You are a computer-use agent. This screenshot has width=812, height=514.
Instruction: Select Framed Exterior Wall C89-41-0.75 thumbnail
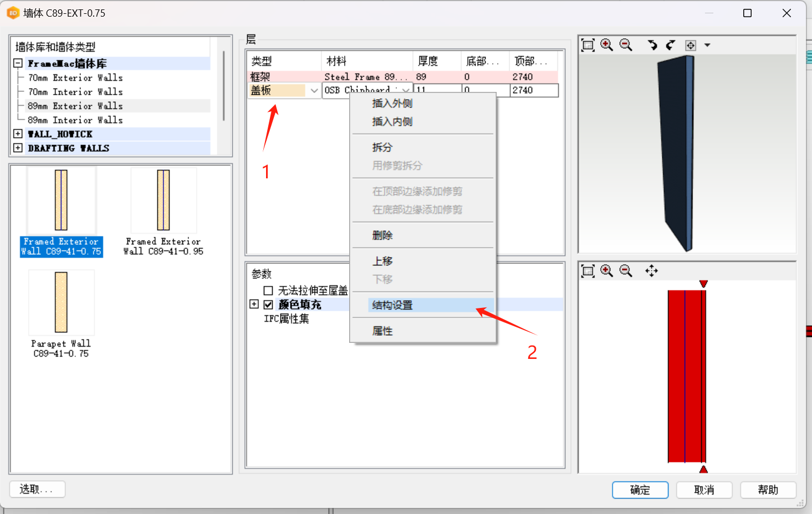pos(61,212)
